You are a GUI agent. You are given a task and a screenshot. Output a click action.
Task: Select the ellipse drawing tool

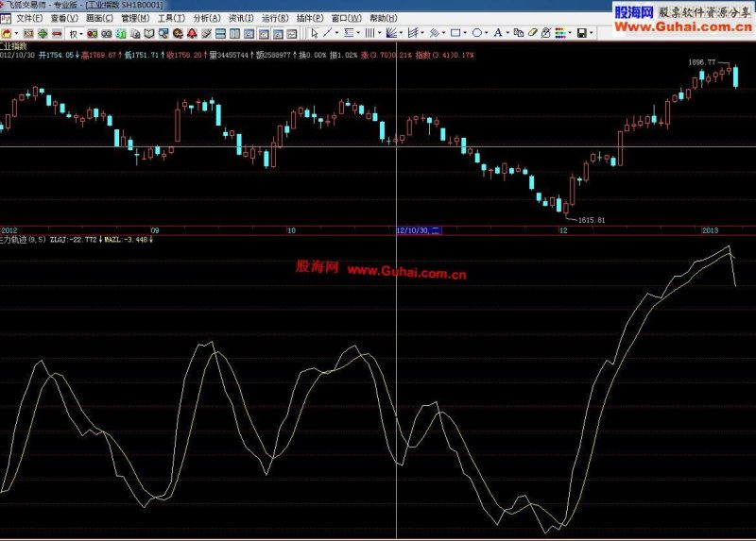[477, 33]
